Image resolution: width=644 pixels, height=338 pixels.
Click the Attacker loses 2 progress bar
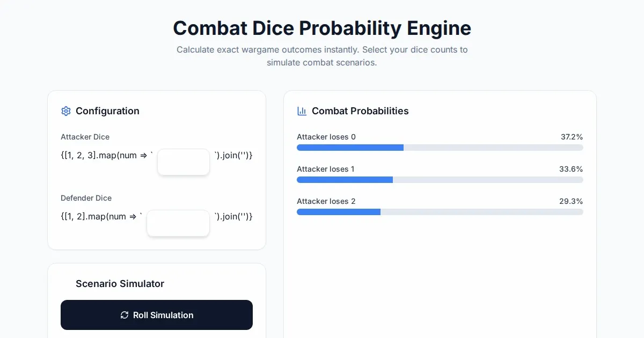click(x=440, y=212)
